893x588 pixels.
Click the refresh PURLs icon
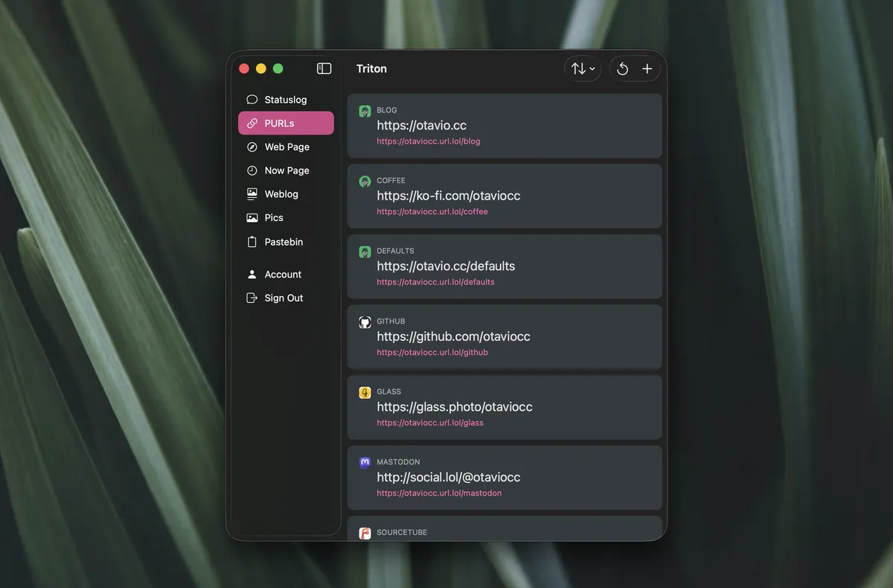(x=623, y=68)
